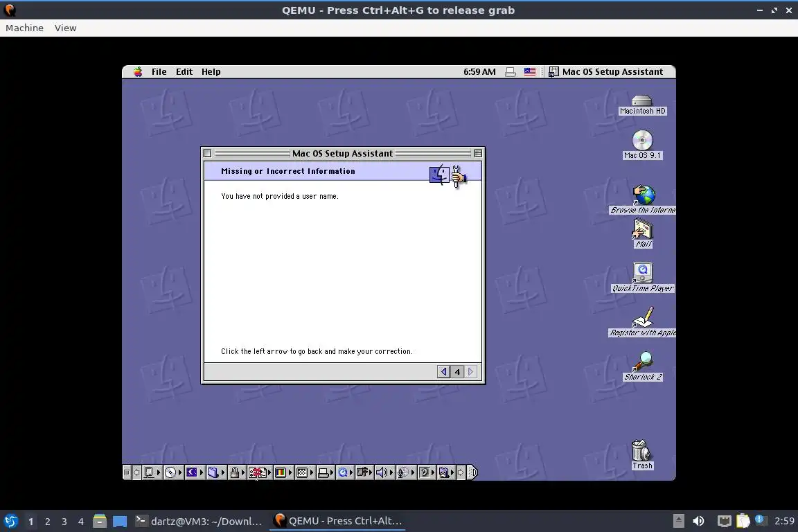Click the Setup Assistant title bar text
This screenshot has width=798, height=532.
tap(342, 153)
